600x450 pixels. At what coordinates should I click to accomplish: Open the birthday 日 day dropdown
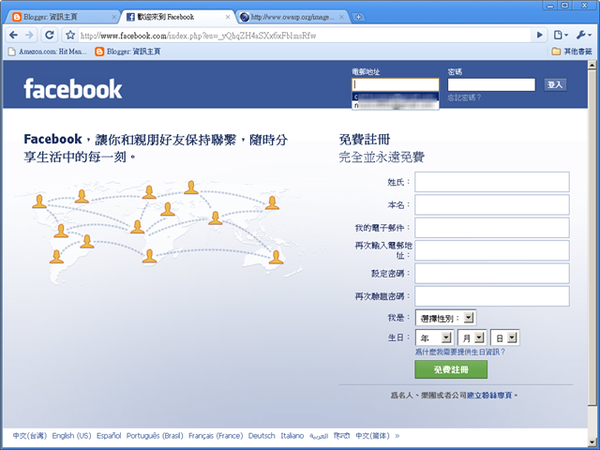tap(505, 338)
